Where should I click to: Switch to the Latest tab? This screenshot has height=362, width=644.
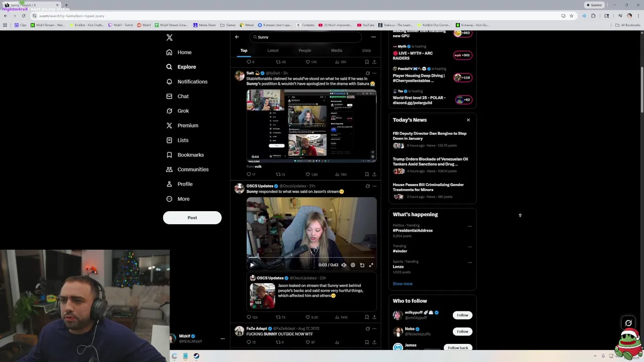[273, 51]
